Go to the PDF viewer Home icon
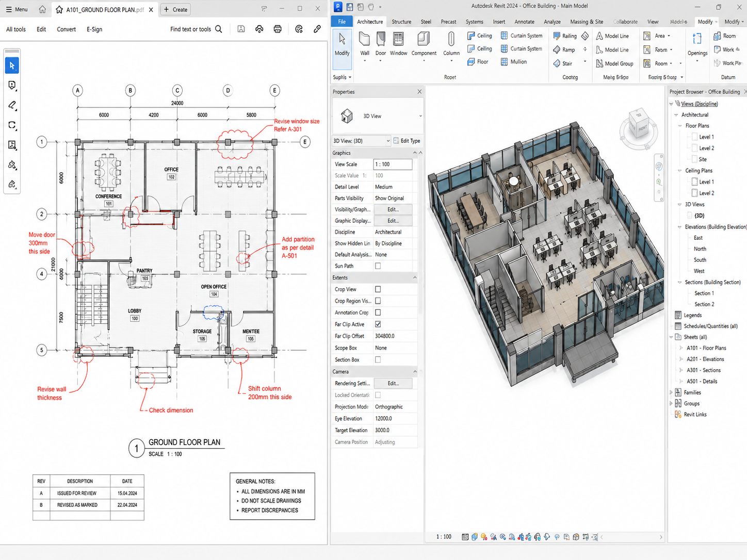747x560 pixels. [x=42, y=9]
